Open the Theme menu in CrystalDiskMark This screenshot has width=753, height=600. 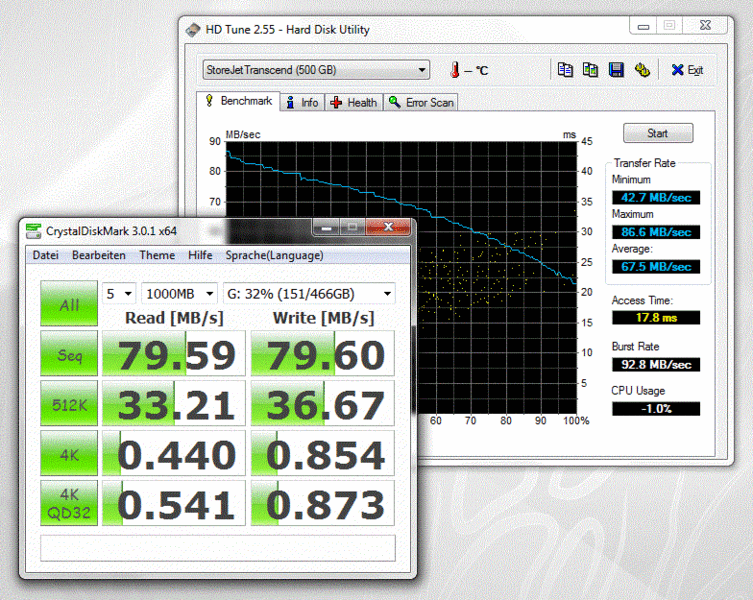157,255
